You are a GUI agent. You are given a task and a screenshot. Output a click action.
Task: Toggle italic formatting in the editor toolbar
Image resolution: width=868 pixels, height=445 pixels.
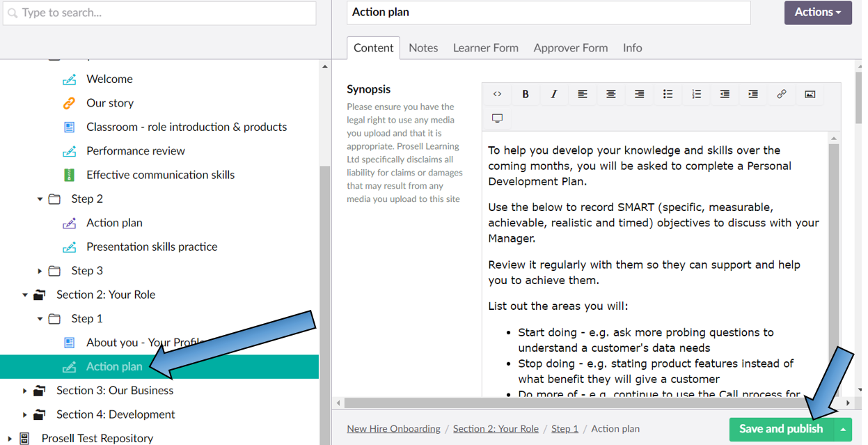(x=554, y=94)
